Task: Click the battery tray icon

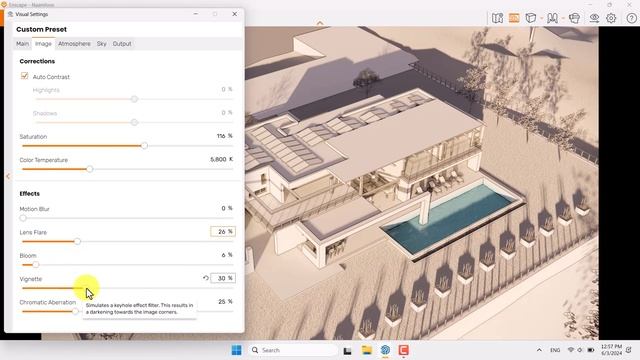Action: (591, 350)
